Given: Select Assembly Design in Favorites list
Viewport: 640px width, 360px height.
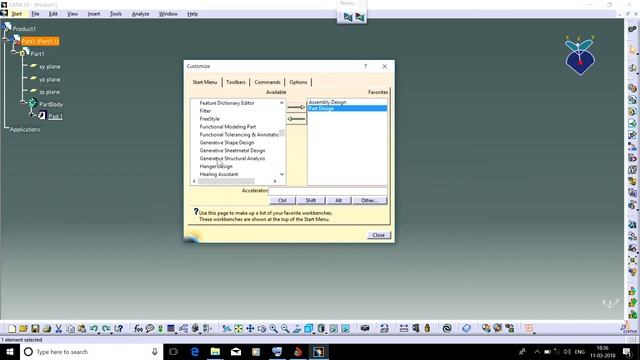Looking at the screenshot, I should [x=327, y=102].
